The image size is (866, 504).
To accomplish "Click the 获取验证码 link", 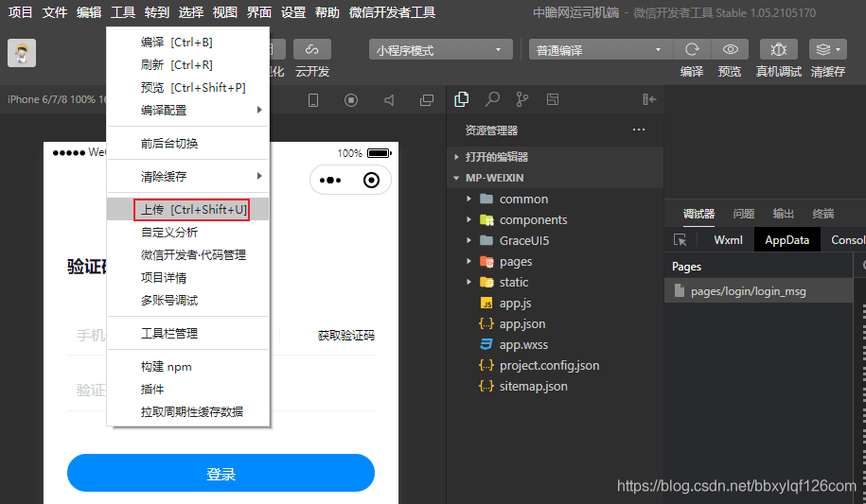I will pyautogui.click(x=346, y=335).
